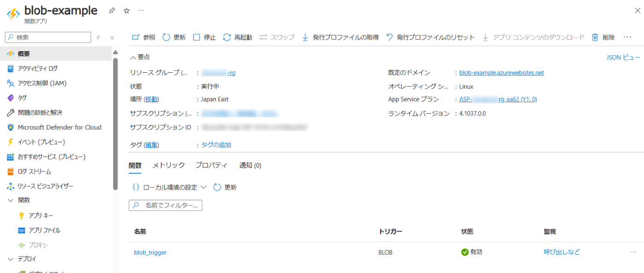Screen dimensions: 644x273
Task: Collapse the sidebar with double-chevron icon
Action: pos(112,37)
